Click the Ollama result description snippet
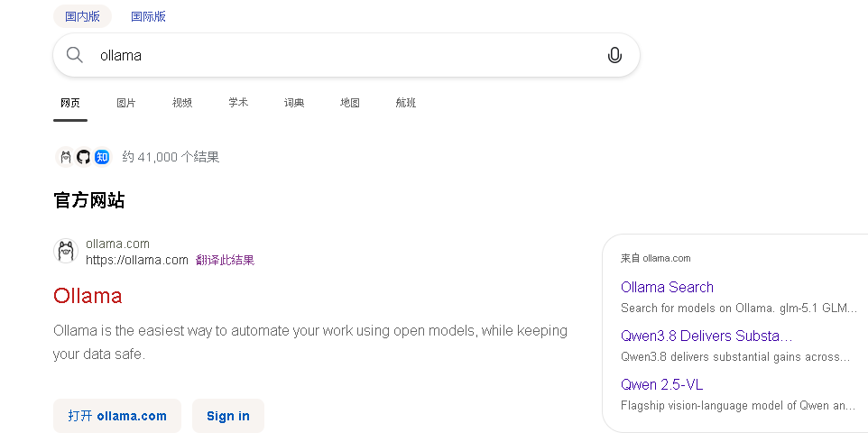The image size is (868, 442). [x=310, y=343]
